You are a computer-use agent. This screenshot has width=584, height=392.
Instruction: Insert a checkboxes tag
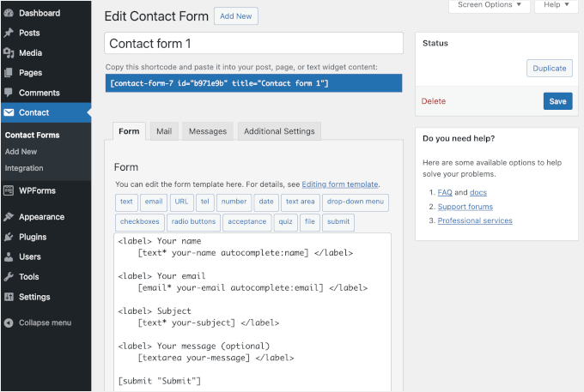pyautogui.click(x=140, y=221)
